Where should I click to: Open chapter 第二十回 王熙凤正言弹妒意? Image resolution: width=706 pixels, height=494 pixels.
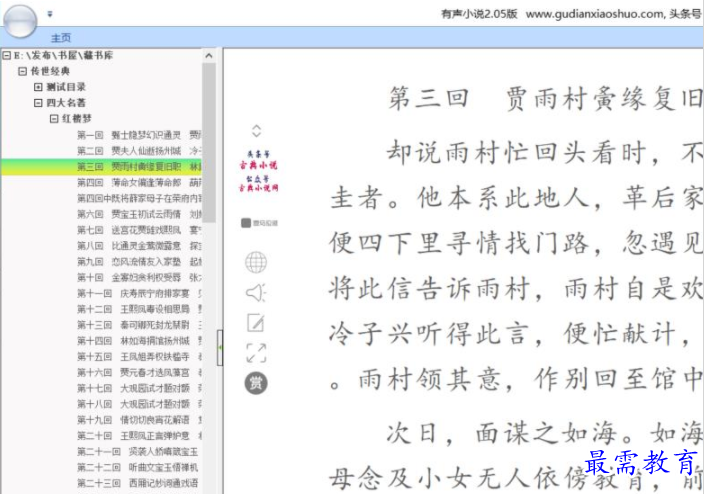tap(139, 436)
